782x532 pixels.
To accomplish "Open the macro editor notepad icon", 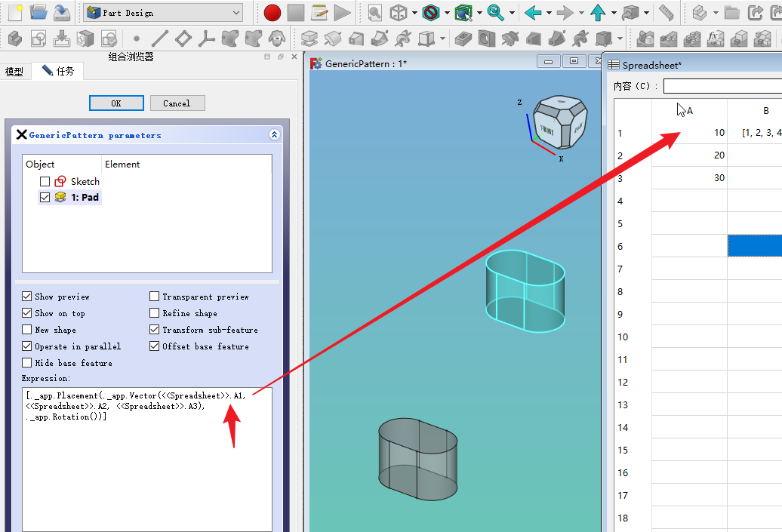I will click(x=319, y=13).
